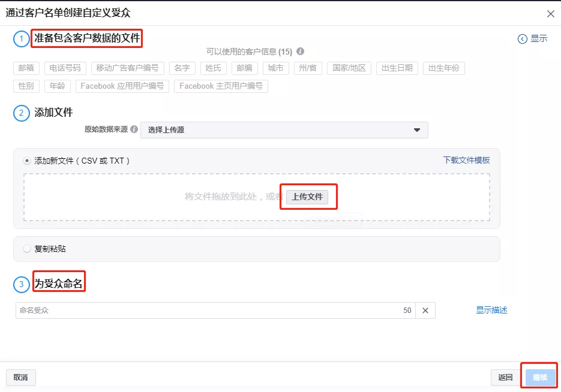The image size is (561, 392).
Task: Close the custom audience dialog
Action: (x=550, y=13)
